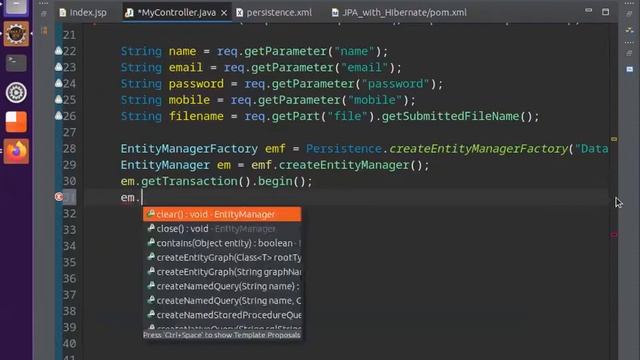Viewport: 640px width, 360px height.
Task: Close the MyController.java tab
Action: (x=224, y=13)
